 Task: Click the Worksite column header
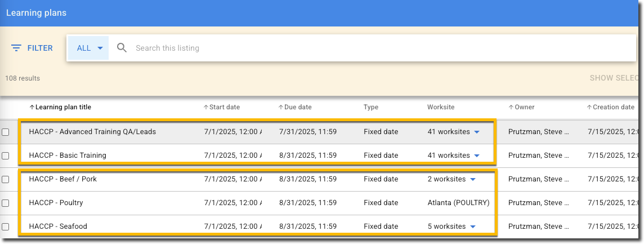click(x=441, y=107)
